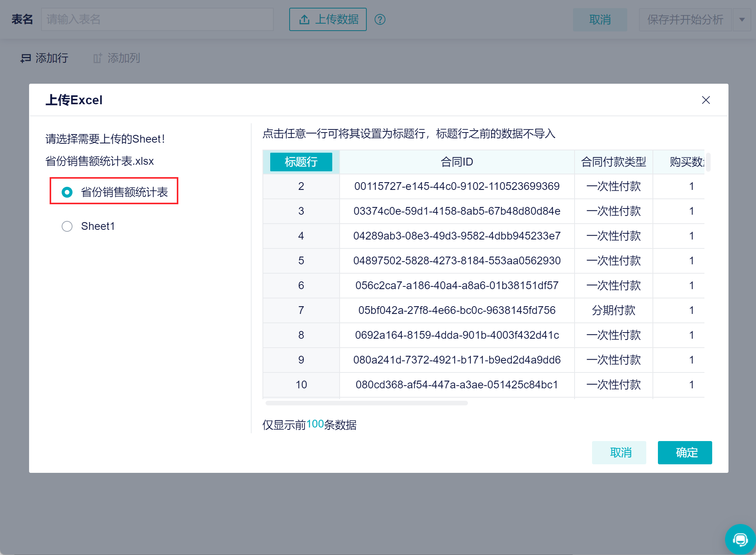Click the table name input field
756x555 pixels.
[x=157, y=19]
